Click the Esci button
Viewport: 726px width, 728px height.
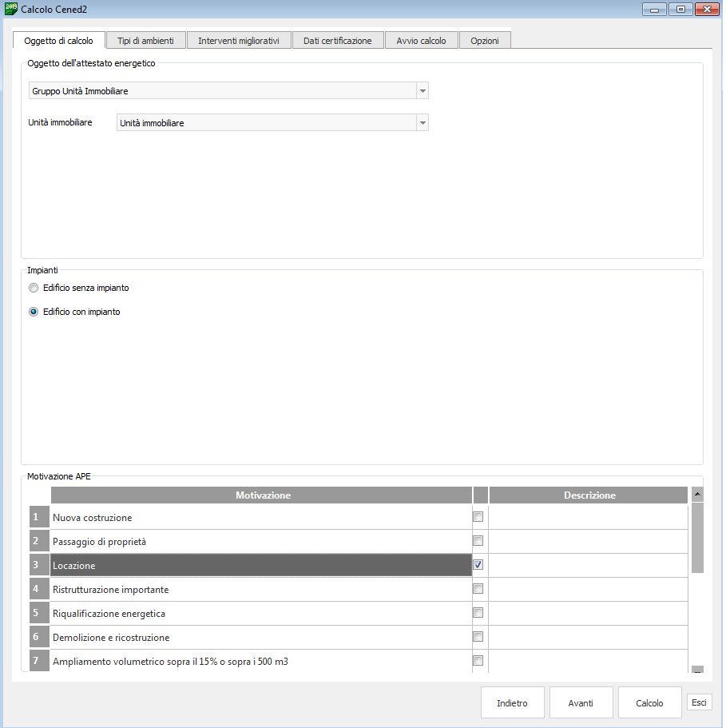pyautogui.click(x=699, y=702)
